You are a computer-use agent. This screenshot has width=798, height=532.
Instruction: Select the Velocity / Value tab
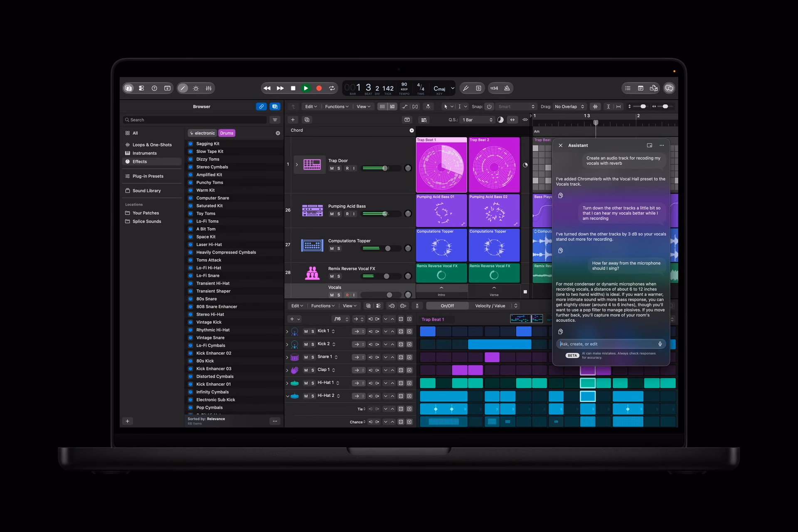[490, 306]
